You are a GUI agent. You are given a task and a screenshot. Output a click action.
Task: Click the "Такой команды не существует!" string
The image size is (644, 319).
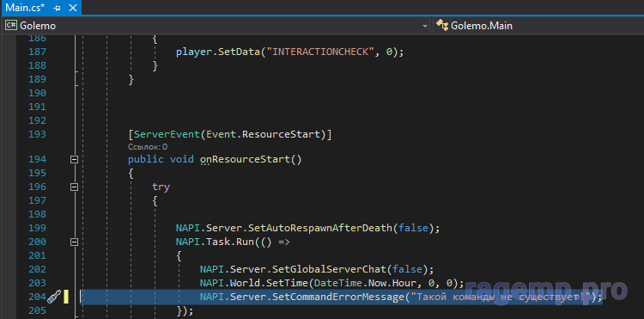(501, 297)
